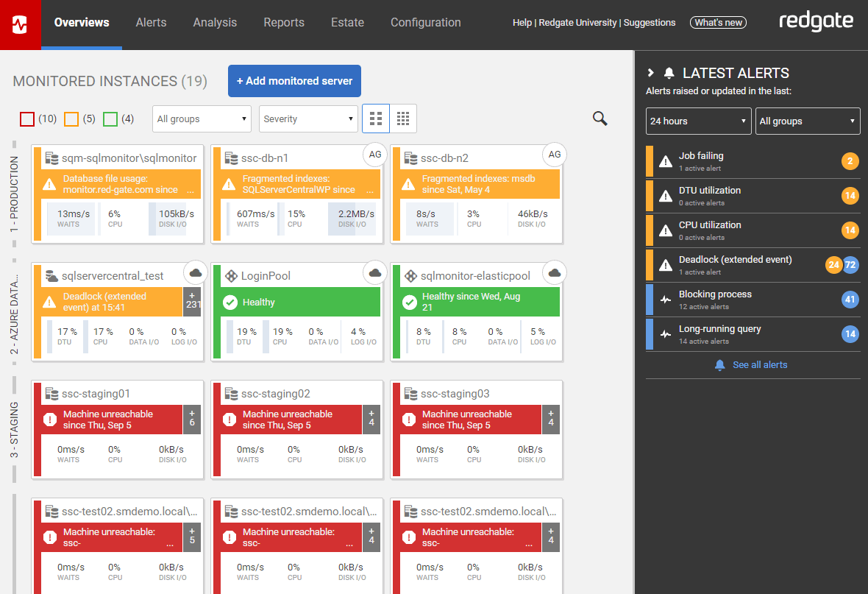Open the Configuration menu
Screen dimensions: 868x594
point(425,23)
